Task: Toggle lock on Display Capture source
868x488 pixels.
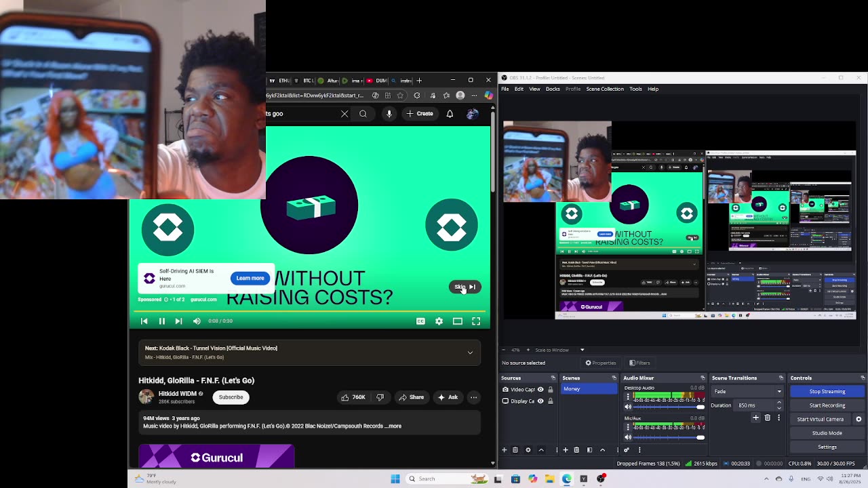Action: pyautogui.click(x=550, y=401)
